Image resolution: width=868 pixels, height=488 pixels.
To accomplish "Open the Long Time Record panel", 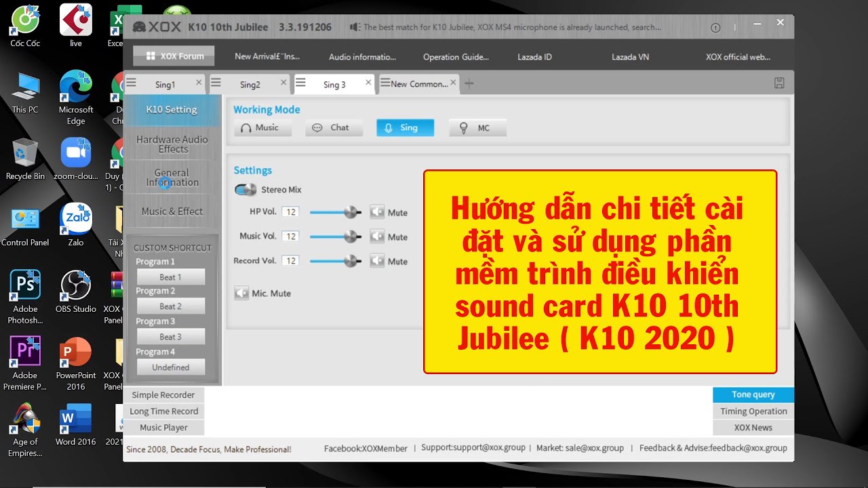I will (163, 411).
